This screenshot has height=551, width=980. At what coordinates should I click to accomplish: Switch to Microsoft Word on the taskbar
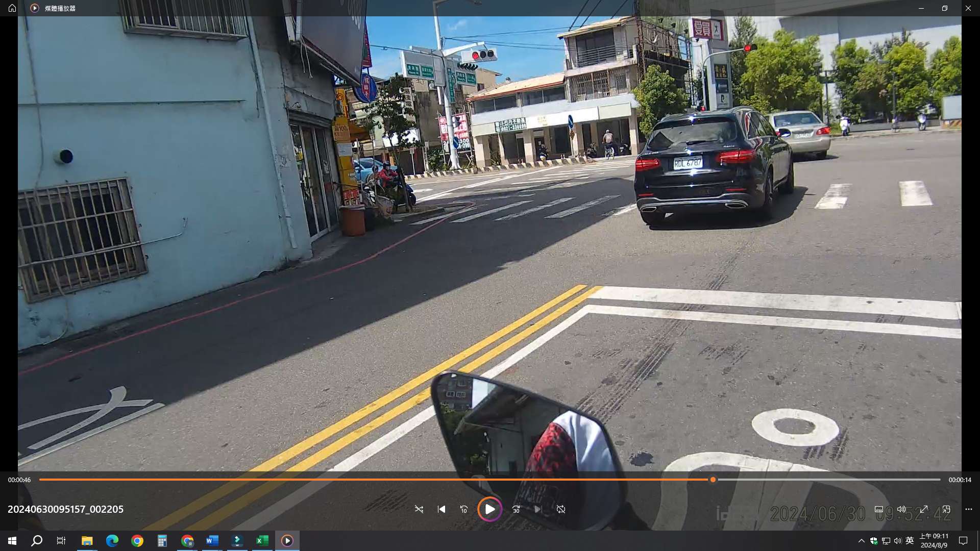(212, 541)
